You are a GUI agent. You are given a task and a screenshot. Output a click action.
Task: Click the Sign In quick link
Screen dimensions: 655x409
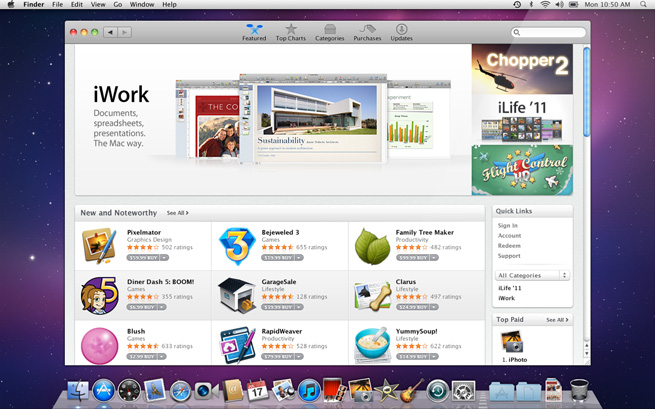[508, 226]
